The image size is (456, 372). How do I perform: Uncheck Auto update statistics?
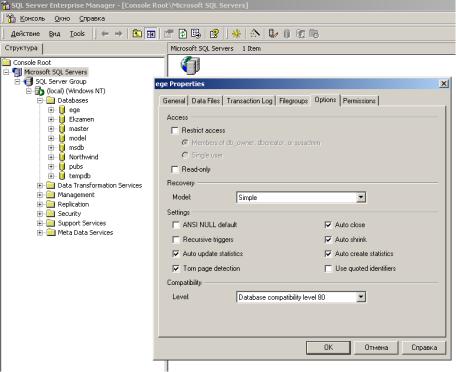[176, 254]
